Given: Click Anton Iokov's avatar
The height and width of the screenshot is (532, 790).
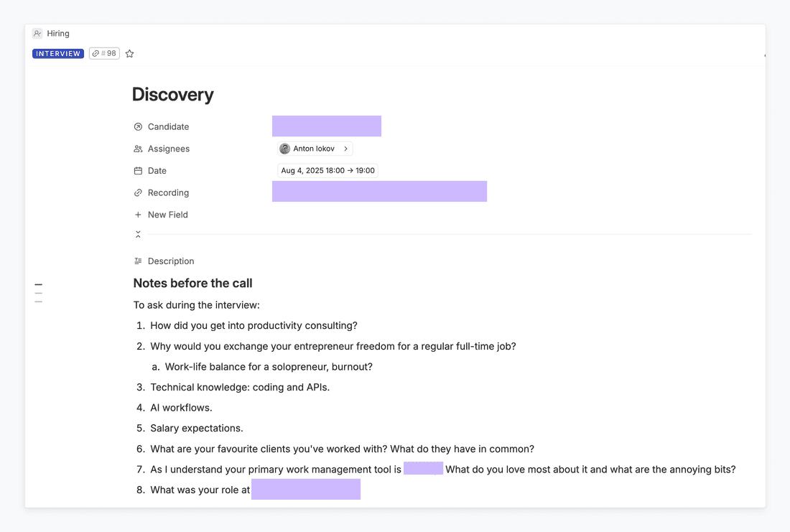Looking at the screenshot, I should 285,149.
